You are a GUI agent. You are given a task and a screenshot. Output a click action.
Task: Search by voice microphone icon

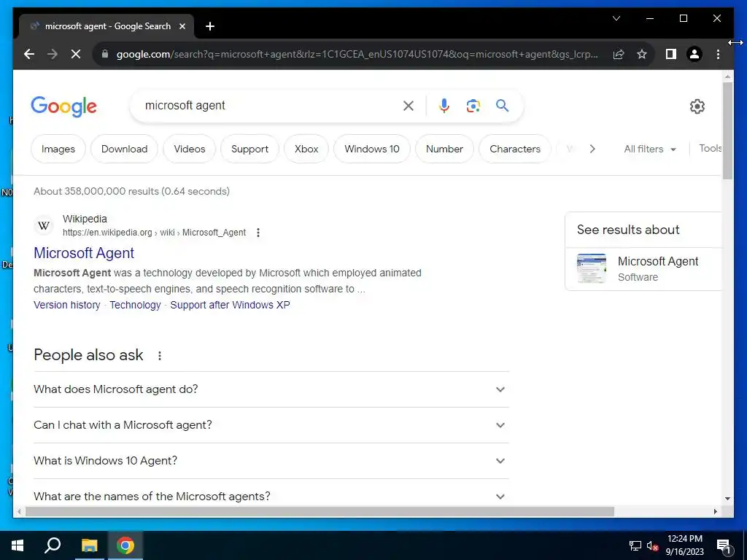point(444,106)
